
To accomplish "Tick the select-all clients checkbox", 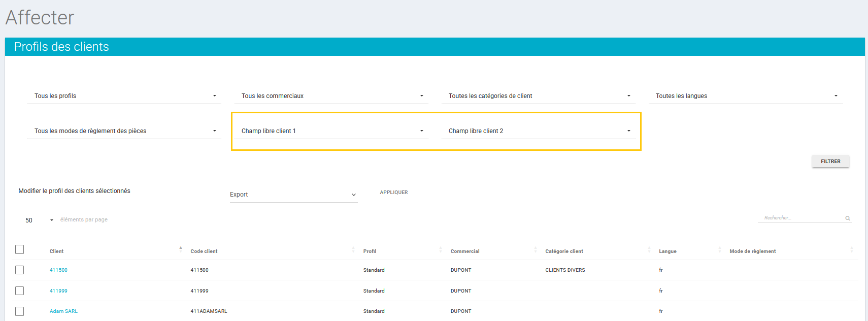I will [20, 249].
